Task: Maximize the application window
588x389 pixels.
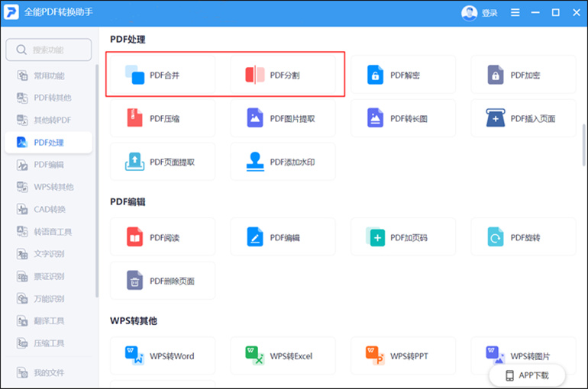Action: 556,13
